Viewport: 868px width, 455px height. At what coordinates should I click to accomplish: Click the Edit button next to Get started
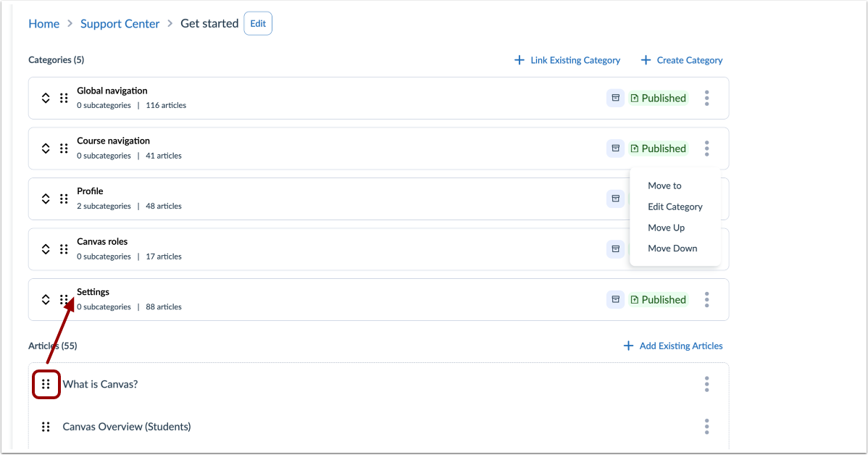coord(257,23)
